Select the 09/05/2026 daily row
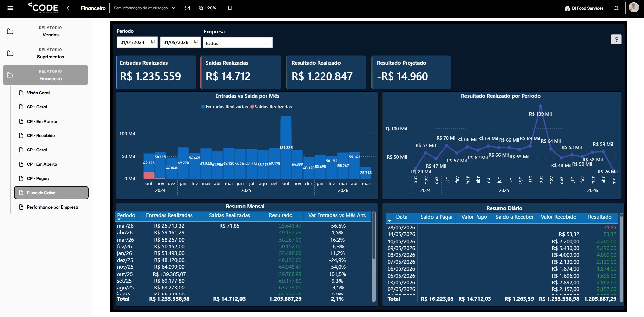The width and height of the screenshot is (644, 317). coord(502,248)
